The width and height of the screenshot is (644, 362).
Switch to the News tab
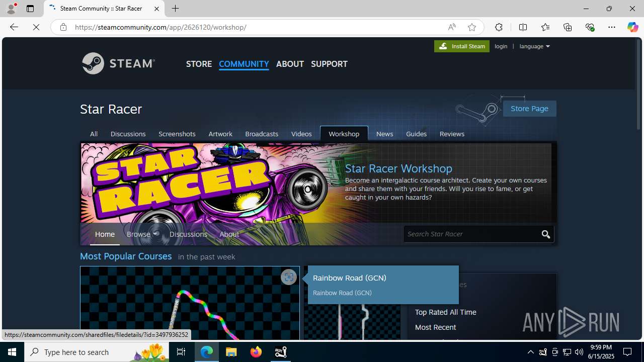pyautogui.click(x=384, y=134)
